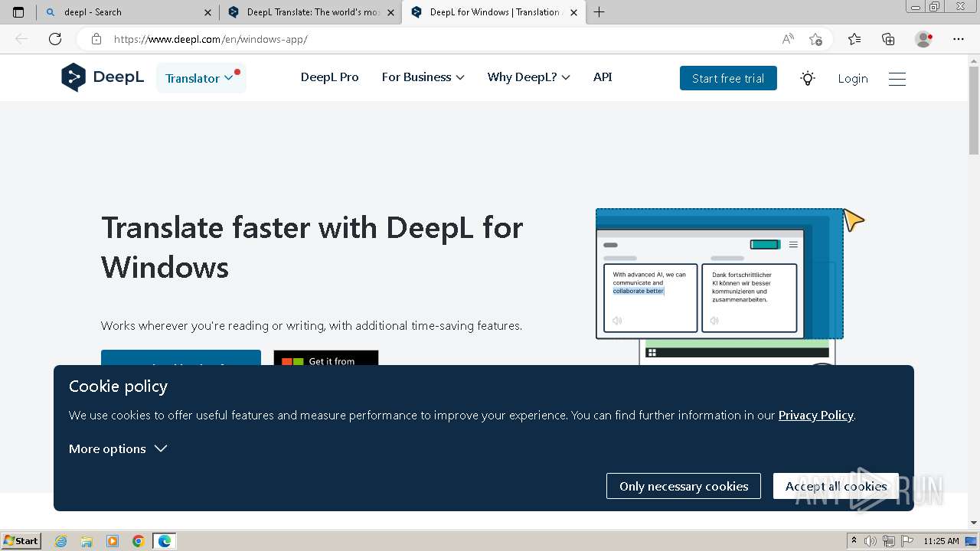The width and height of the screenshot is (980, 551).
Task: Click the Login link
Action: click(853, 78)
